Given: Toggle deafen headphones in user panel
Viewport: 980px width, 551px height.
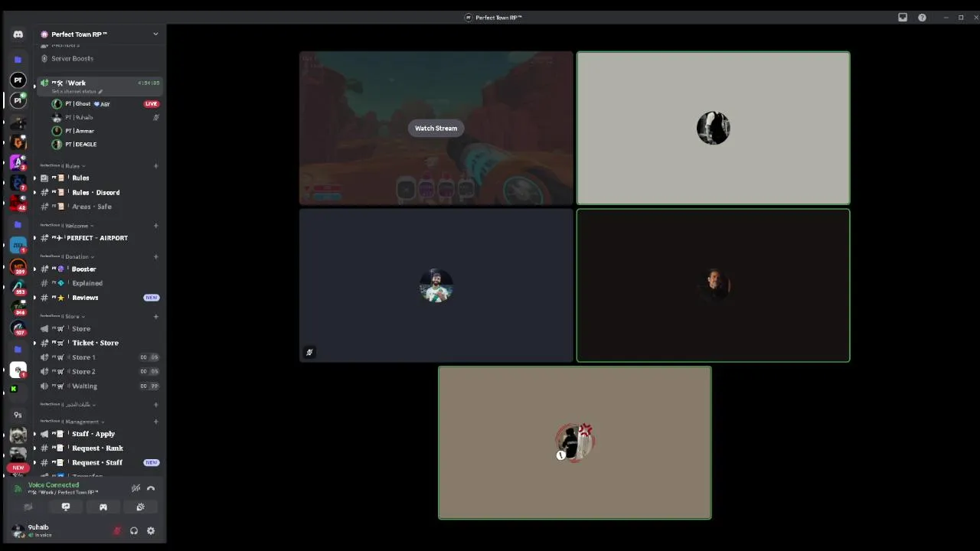Looking at the screenshot, I should tap(134, 531).
